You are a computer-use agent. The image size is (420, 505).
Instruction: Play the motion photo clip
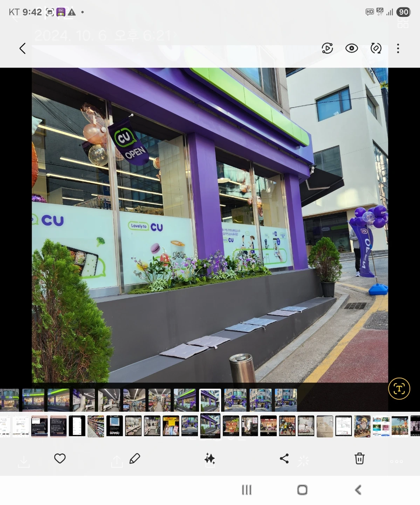[327, 48]
